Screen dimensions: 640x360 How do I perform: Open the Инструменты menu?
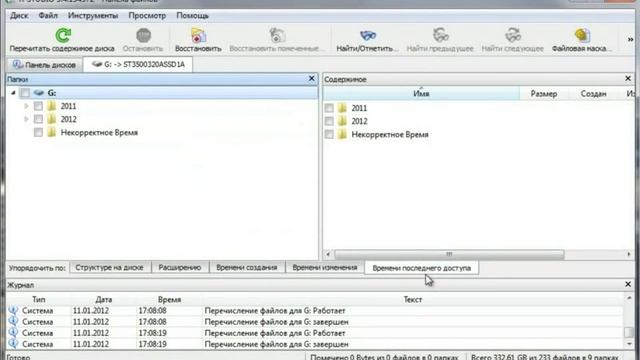[93, 16]
